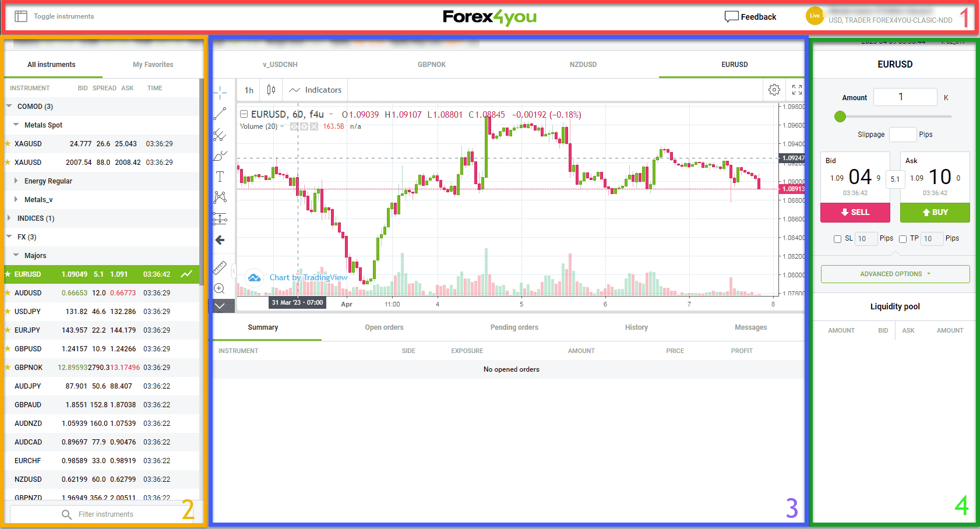The width and height of the screenshot is (980, 529).
Task: Expand the INDICES (1) group
Action: (9, 218)
